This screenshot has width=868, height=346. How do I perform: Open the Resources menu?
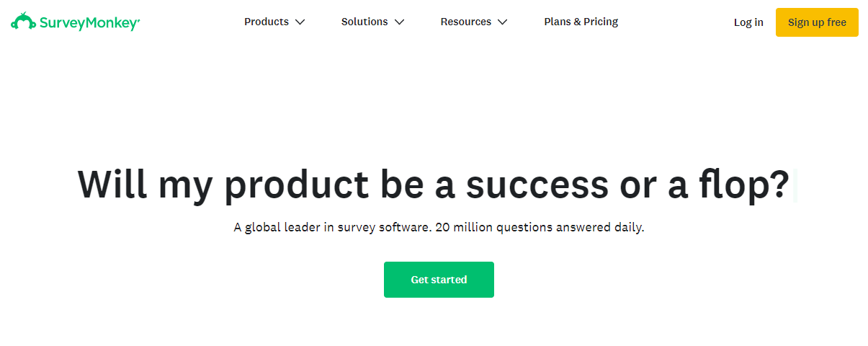pyautogui.click(x=466, y=22)
